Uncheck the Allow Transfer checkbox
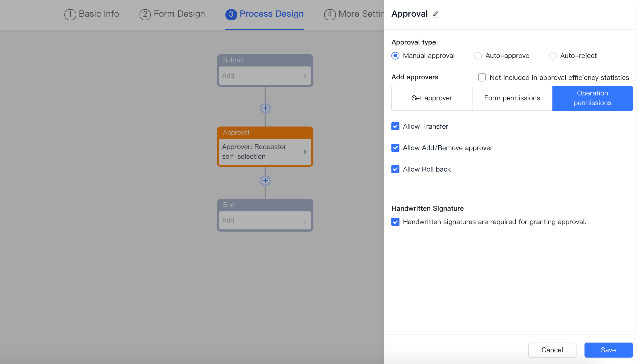 395,126
